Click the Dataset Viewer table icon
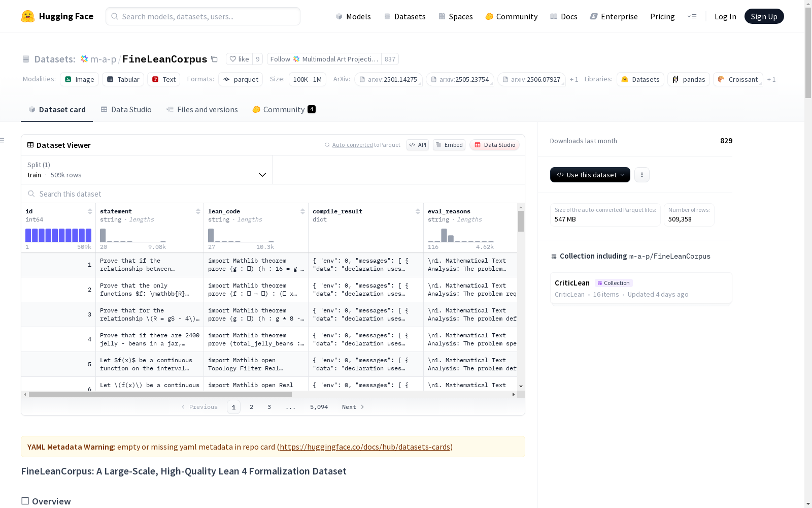Image resolution: width=812 pixels, height=508 pixels. pyautogui.click(x=30, y=145)
